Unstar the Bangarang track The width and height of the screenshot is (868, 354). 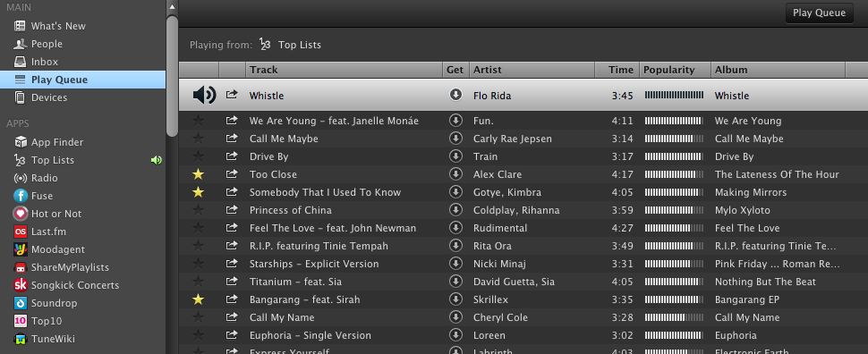tap(198, 299)
